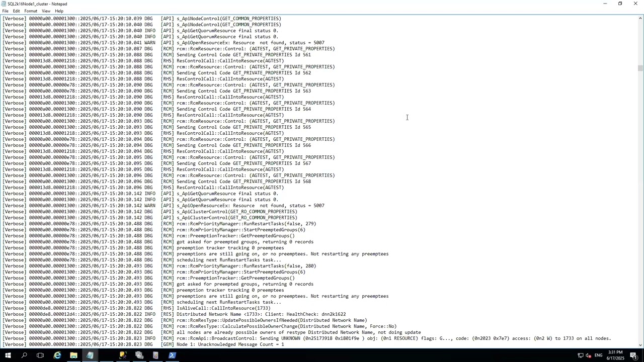Launch Internet Explorer from taskbar
Screen dimensions: 644x362
pos(57,355)
